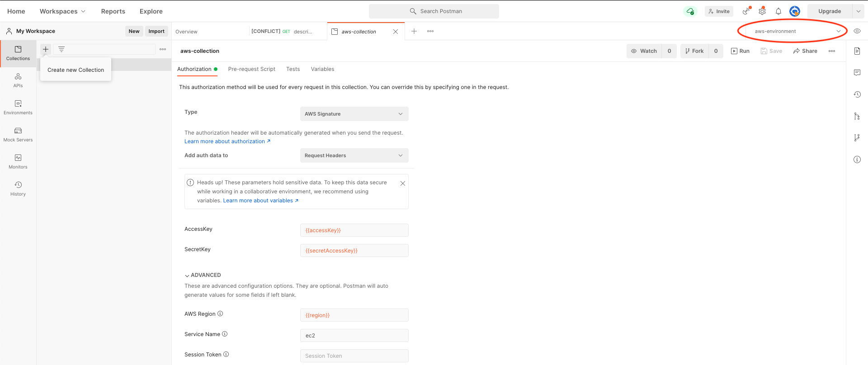Screen dimensions: 868x365
Task: Click the plus icon to create a collection
Action: point(46,49)
